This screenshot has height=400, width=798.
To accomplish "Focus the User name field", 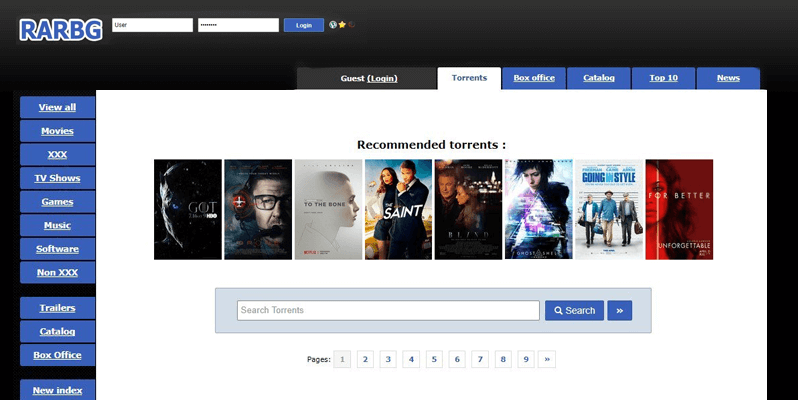I will tap(152, 25).
